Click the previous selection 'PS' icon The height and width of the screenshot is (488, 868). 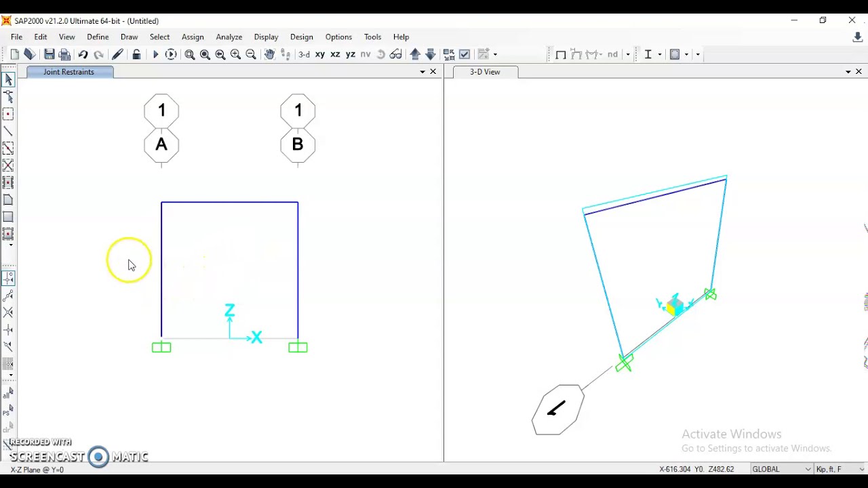(x=8, y=410)
